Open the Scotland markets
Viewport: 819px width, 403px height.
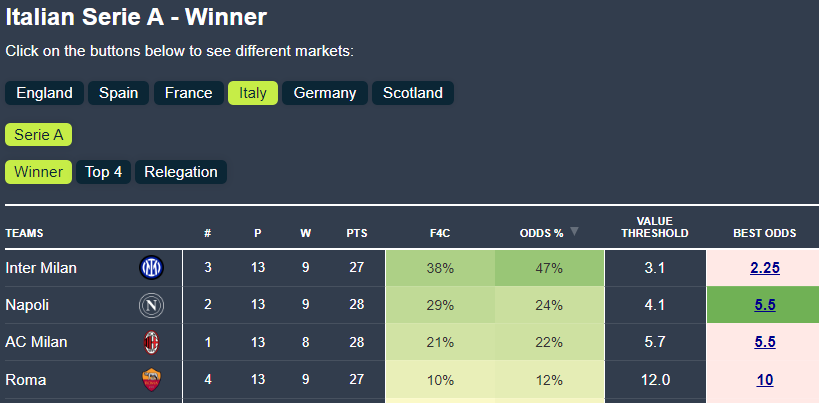[x=413, y=93]
